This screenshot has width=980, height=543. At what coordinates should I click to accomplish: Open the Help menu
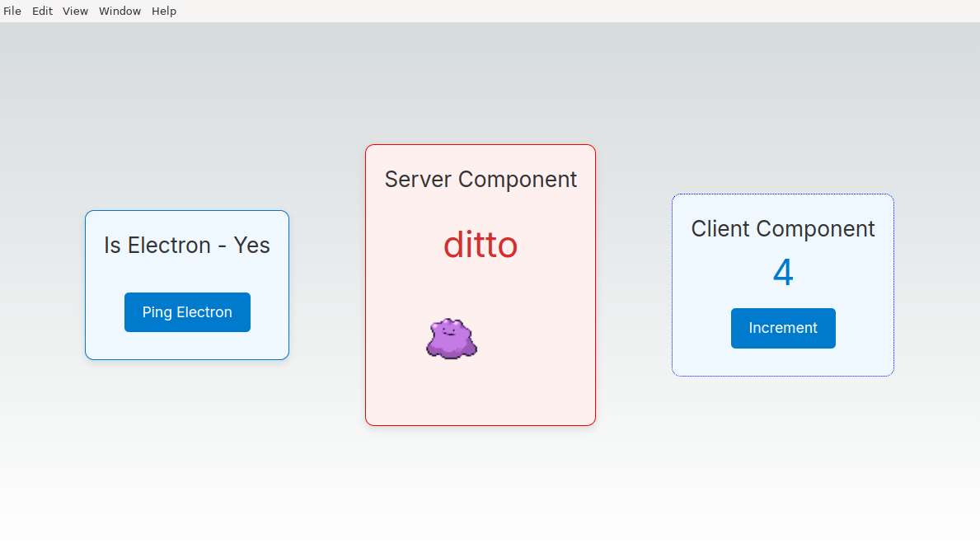point(163,12)
